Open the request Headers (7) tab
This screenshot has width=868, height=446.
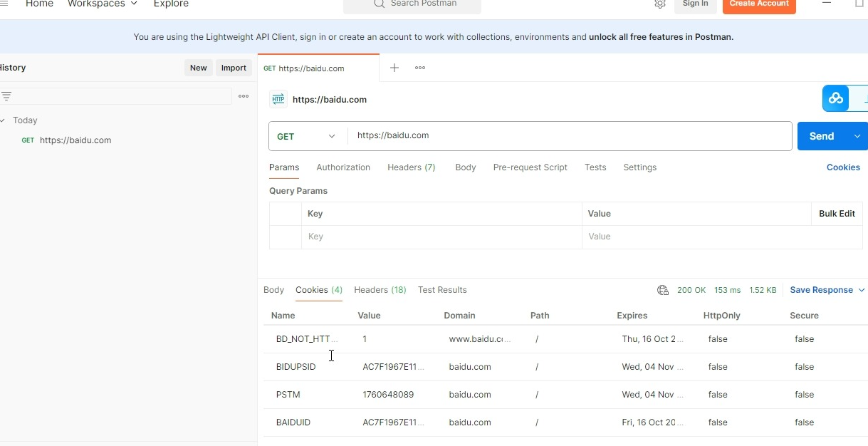click(412, 167)
